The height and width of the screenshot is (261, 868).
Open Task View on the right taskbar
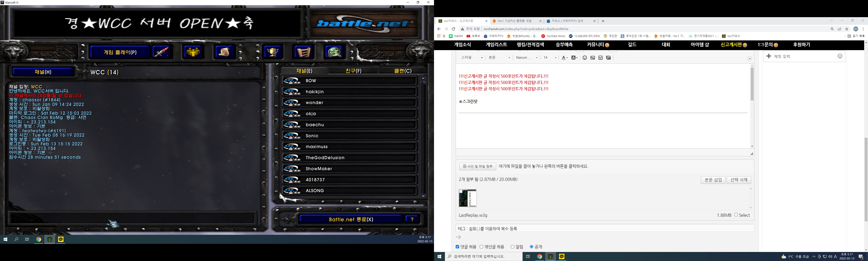point(528,257)
